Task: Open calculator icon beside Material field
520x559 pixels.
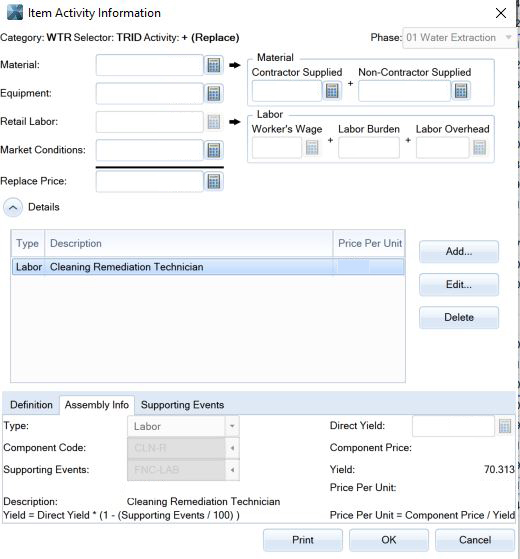Action: coord(213,65)
